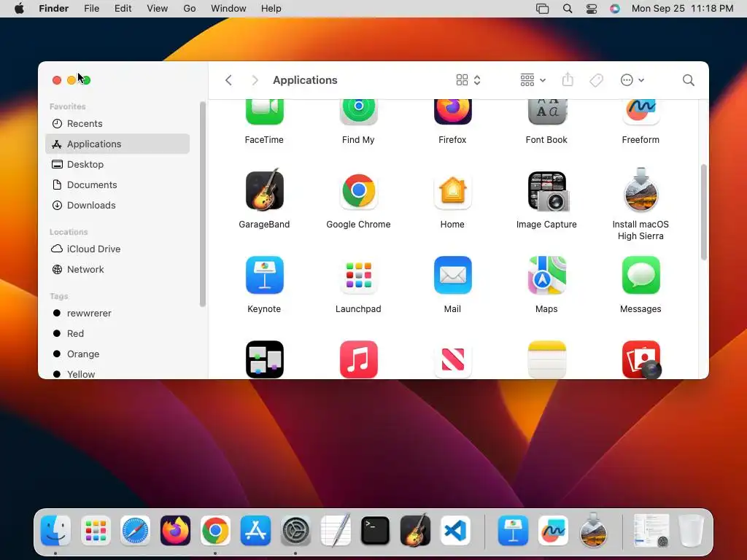Select Keynote in the Applications folder
Screen dimensions: 747x560
tap(264, 275)
